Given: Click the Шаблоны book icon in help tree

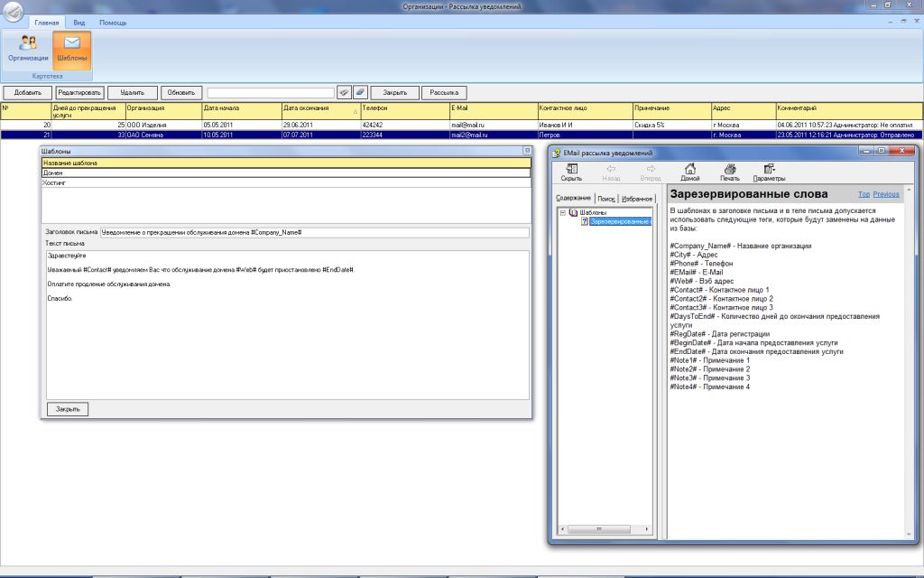Looking at the screenshot, I should click(573, 212).
